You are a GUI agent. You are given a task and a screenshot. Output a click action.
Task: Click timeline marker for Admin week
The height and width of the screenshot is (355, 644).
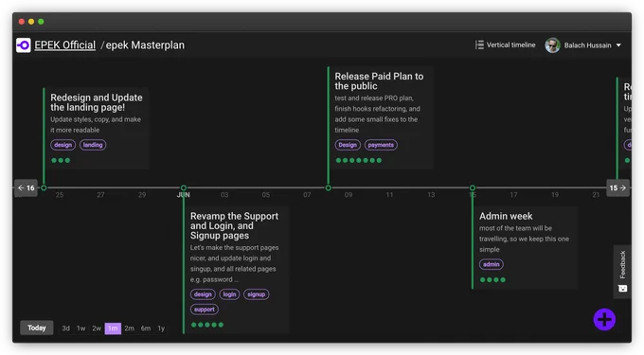coord(473,188)
